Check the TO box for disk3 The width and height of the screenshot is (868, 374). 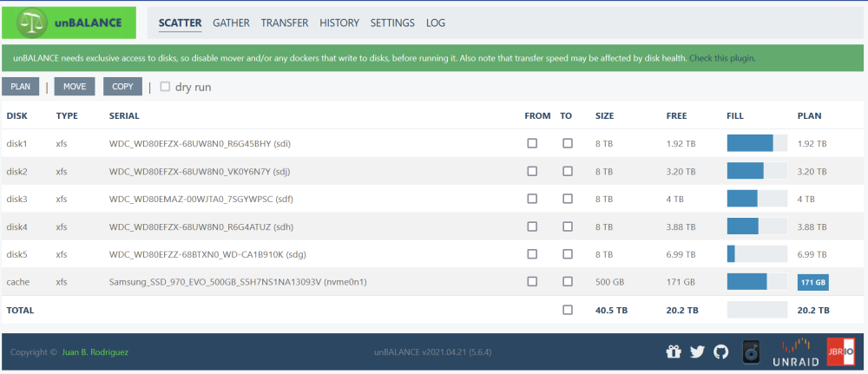tap(568, 199)
